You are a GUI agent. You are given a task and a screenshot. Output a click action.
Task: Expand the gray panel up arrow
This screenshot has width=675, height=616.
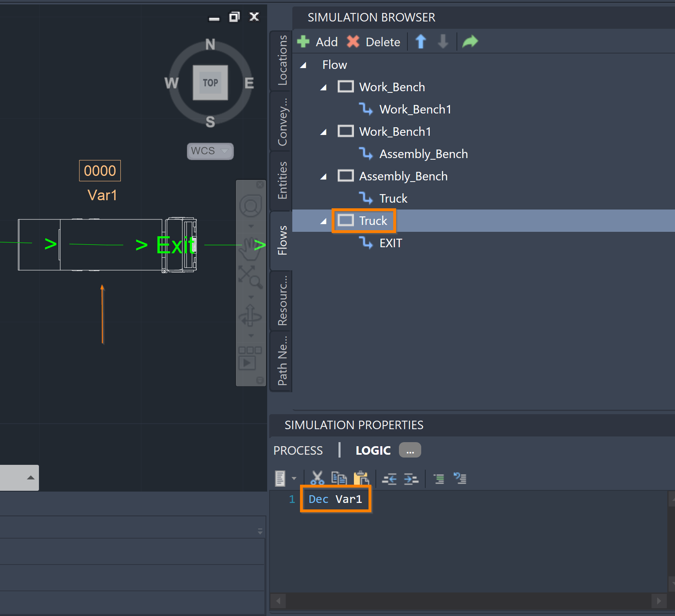click(30, 477)
